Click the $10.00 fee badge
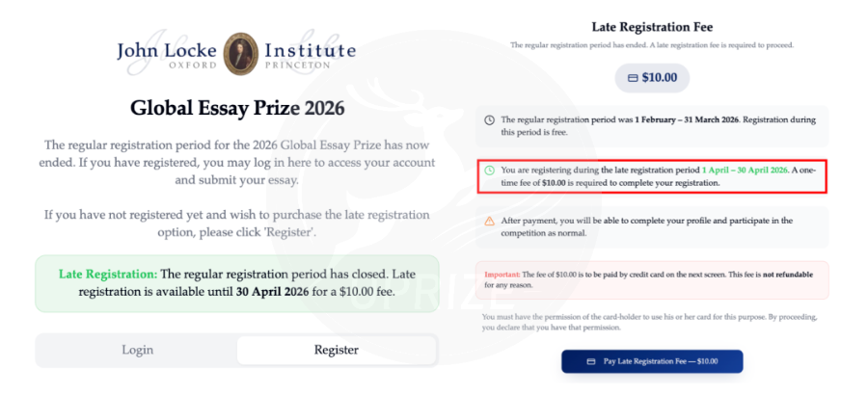Image resolution: width=868 pixels, height=395 pixels. (652, 78)
